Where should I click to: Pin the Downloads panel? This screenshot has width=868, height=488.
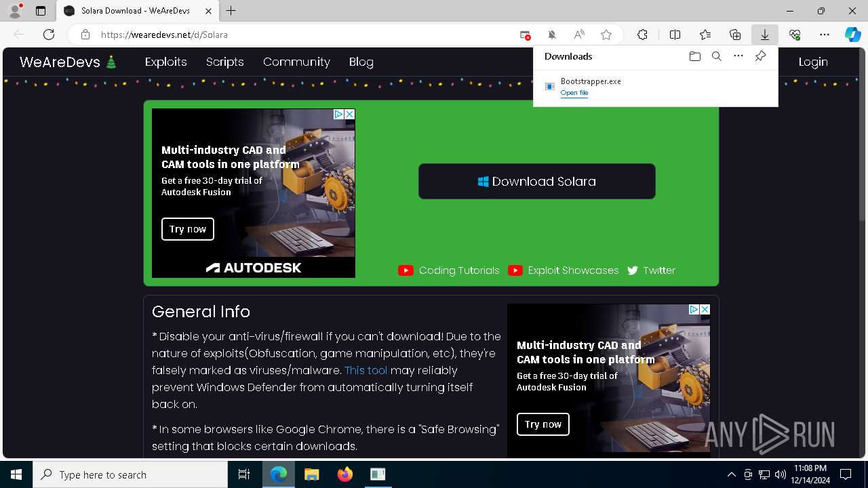[x=761, y=56]
